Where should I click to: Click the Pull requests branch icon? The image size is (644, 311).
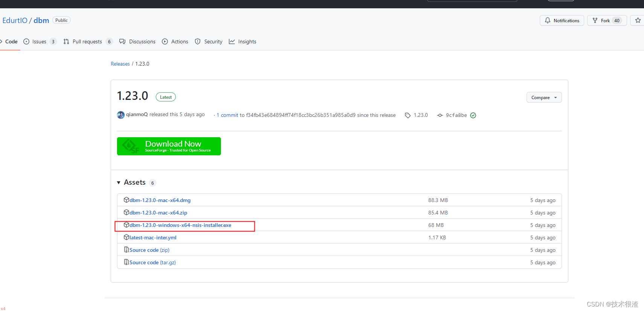point(66,41)
